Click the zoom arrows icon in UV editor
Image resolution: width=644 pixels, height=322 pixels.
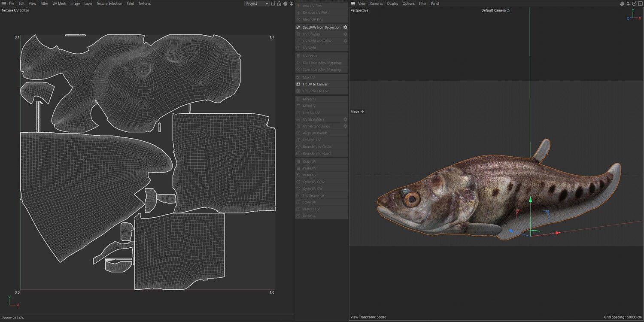(292, 3)
